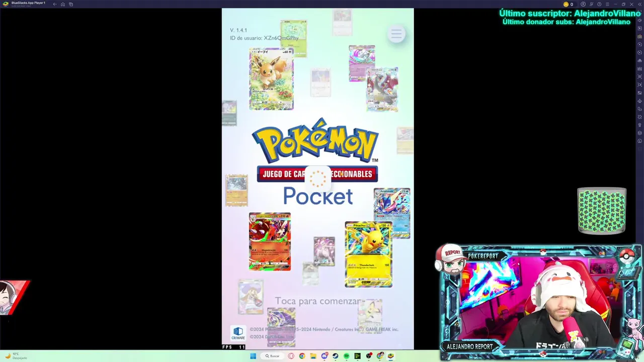Open Discord from the taskbar
This screenshot has height=362, width=644.
coord(324,356)
